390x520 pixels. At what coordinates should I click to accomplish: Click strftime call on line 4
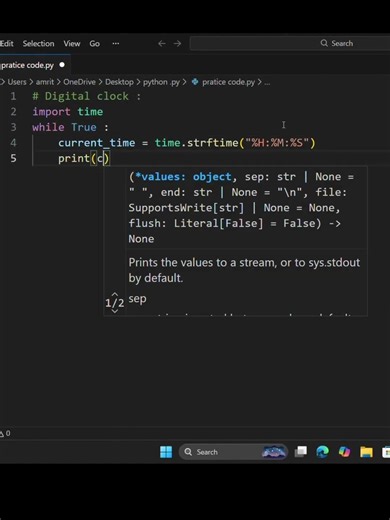[x=213, y=143]
